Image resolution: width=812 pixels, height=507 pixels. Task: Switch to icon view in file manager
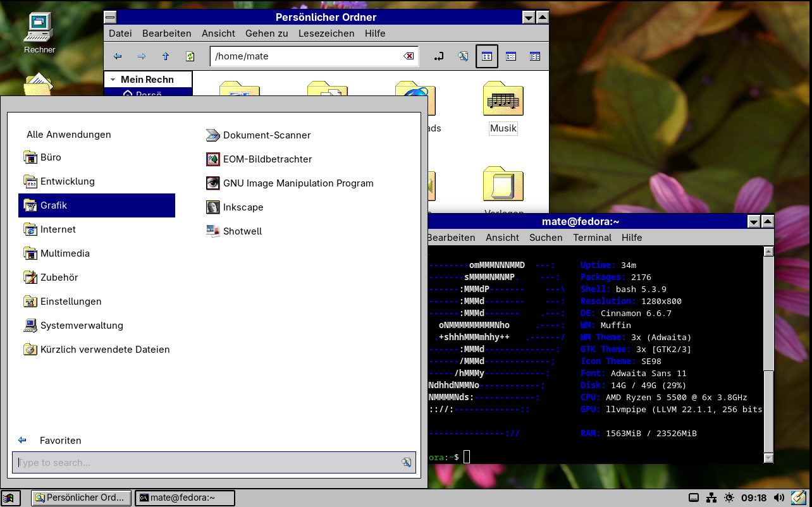487,56
